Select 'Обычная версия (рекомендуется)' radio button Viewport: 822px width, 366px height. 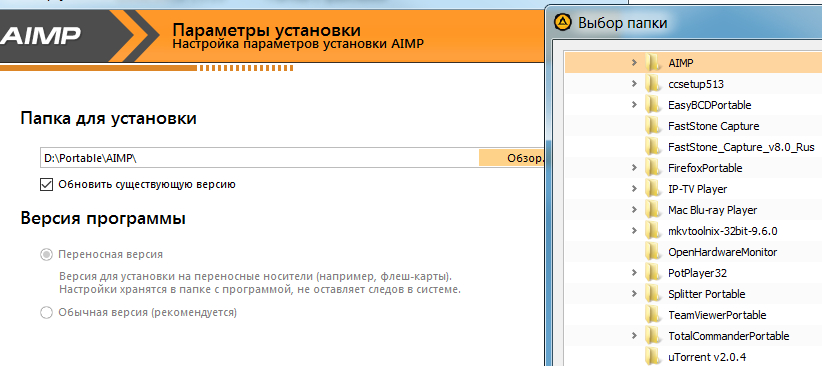[47, 313]
